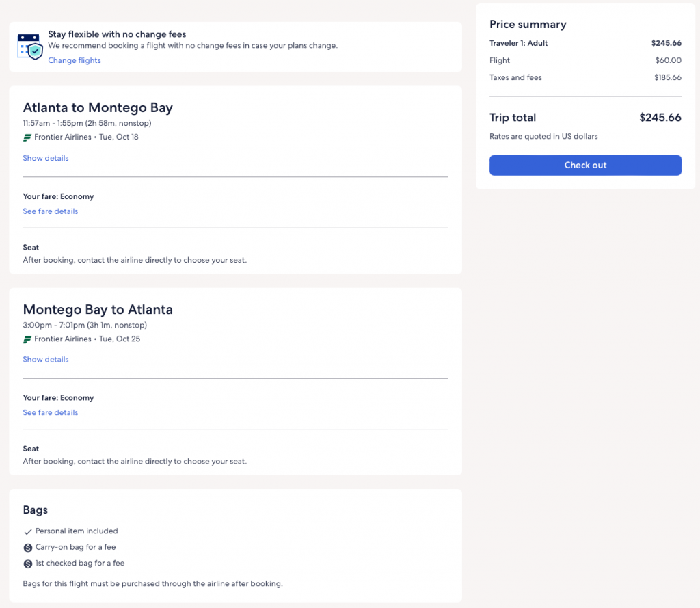Click the dollar icon beside 1st checked bag
This screenshot has height=608, width=700.
28,564
